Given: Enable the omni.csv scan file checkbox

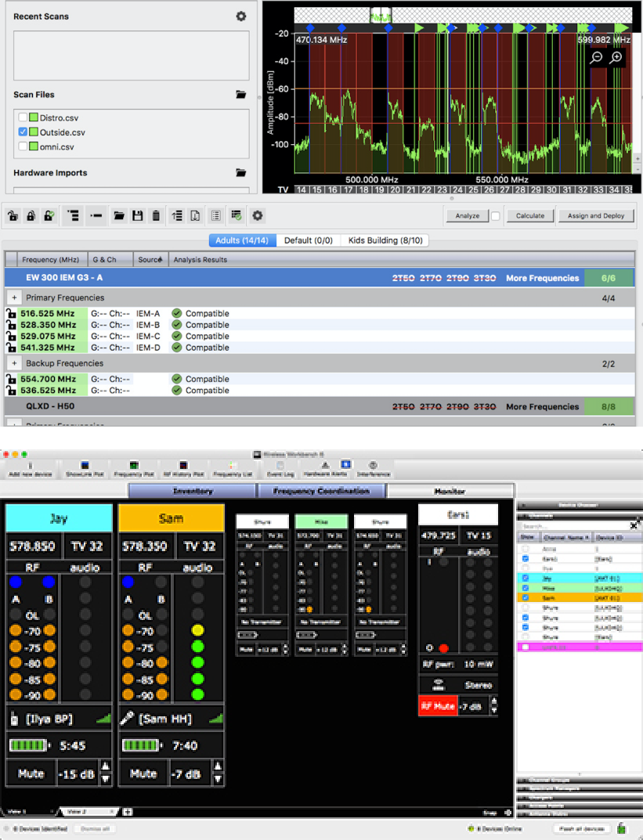Looking at the screenshot, I should pos(23,146).
